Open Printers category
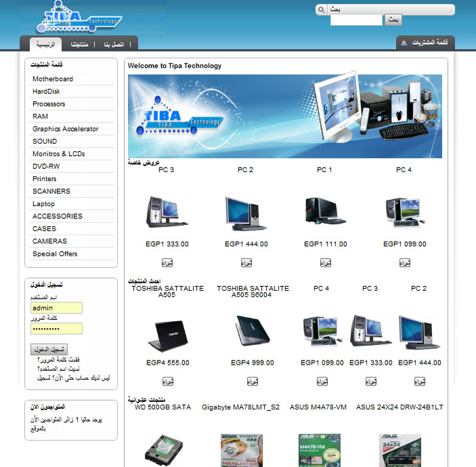This screenshot has width=476, height=467. (44, 179)
